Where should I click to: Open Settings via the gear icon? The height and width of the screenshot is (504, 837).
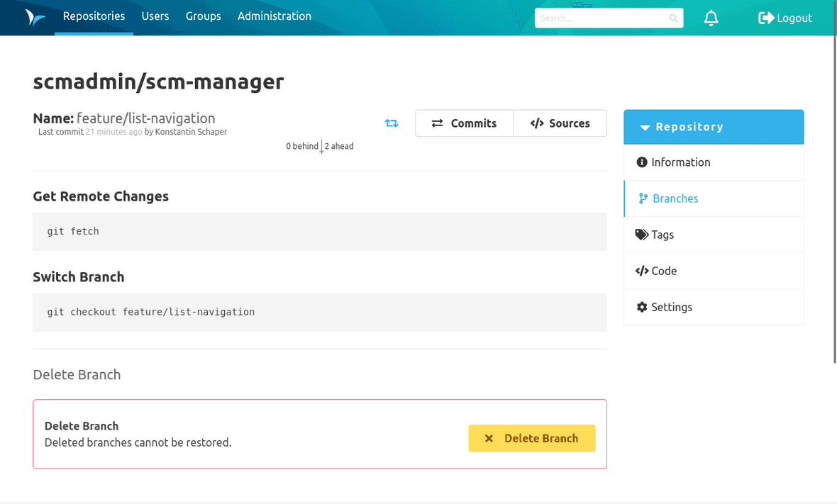(x=642, y=307)
